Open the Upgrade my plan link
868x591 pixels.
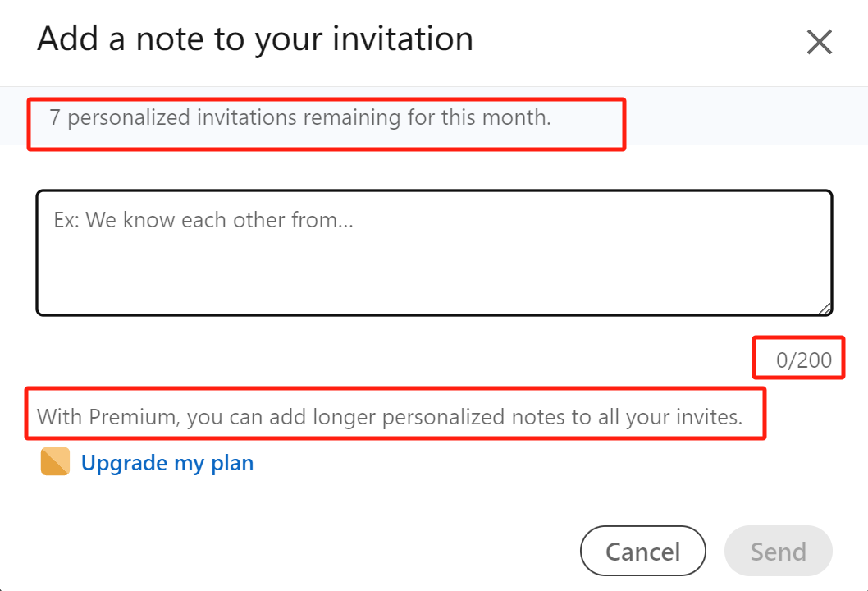(167, 463)
